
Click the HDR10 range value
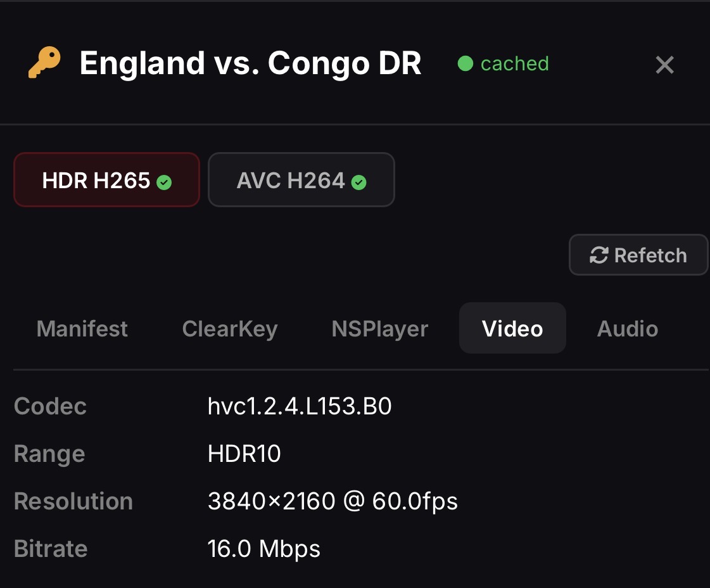pyautogui.click(x=244, y=454)
